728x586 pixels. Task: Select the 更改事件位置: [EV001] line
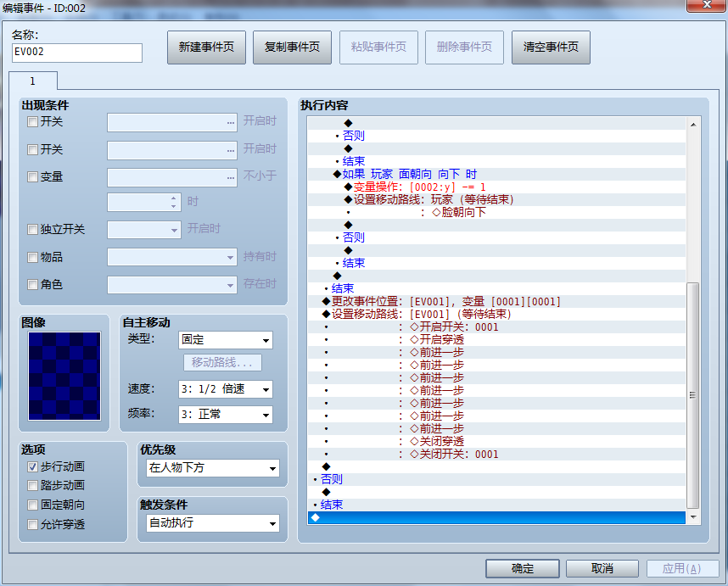[x=496, y=302]
